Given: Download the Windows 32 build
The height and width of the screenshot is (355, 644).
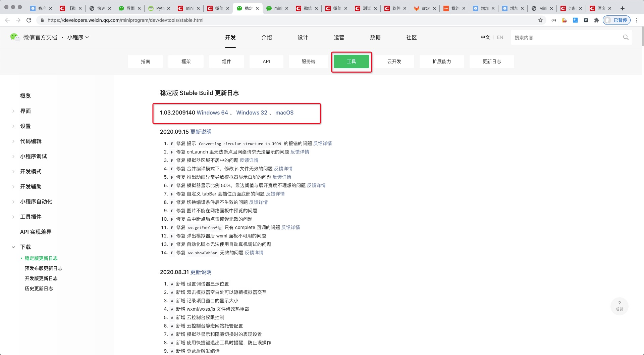Looking at the screenshot, I should [x=252, y=113].
